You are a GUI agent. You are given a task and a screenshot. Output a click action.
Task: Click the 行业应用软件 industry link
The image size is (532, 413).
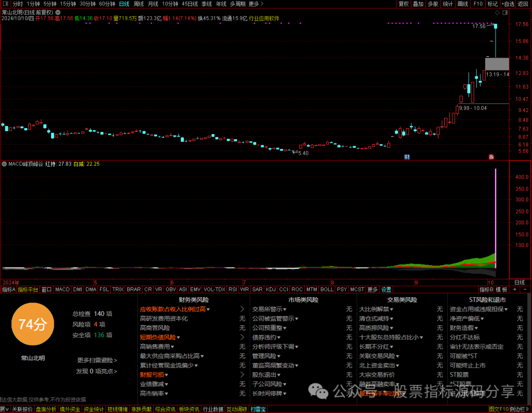[264, 18]
